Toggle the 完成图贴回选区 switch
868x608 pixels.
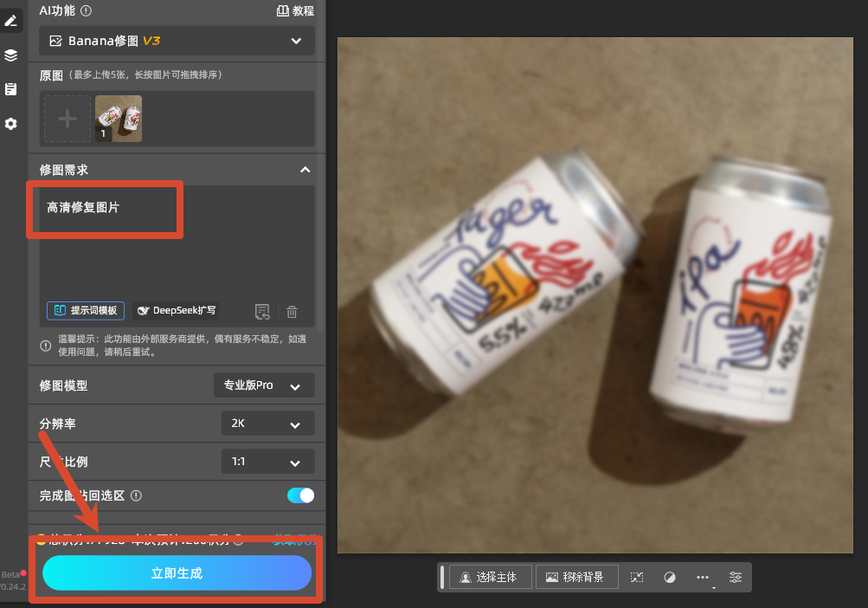point(300,495)
